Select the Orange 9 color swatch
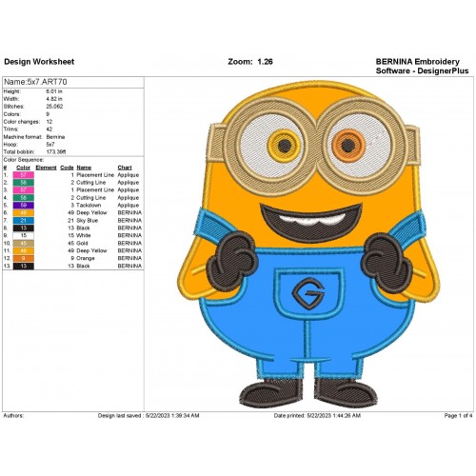 [x=24, y=258]
